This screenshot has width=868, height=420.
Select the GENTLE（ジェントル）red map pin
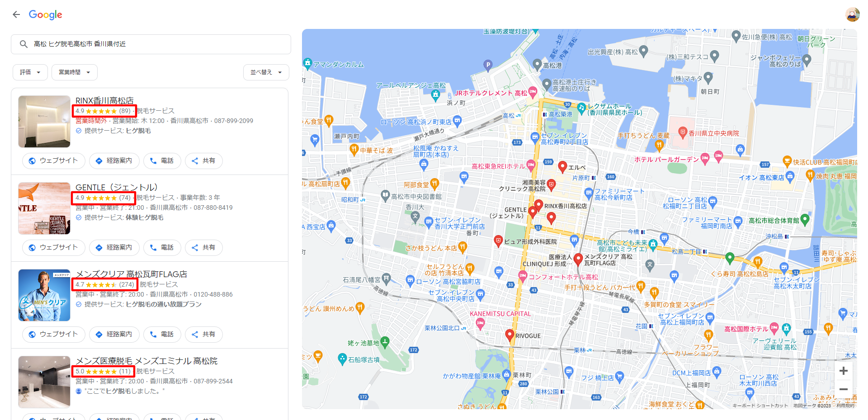[x=533, y=212]
